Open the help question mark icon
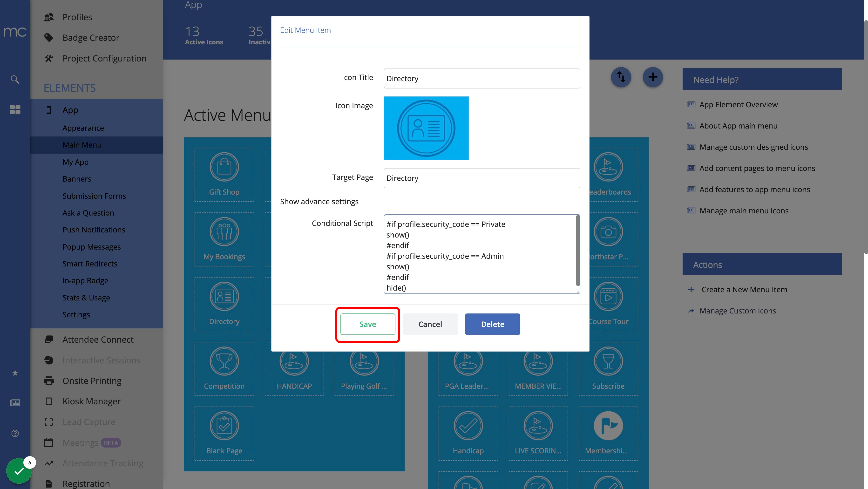Image resolution: width=868 pixels, height=489 pixels. pyautogui.click(x=15, y=433)
